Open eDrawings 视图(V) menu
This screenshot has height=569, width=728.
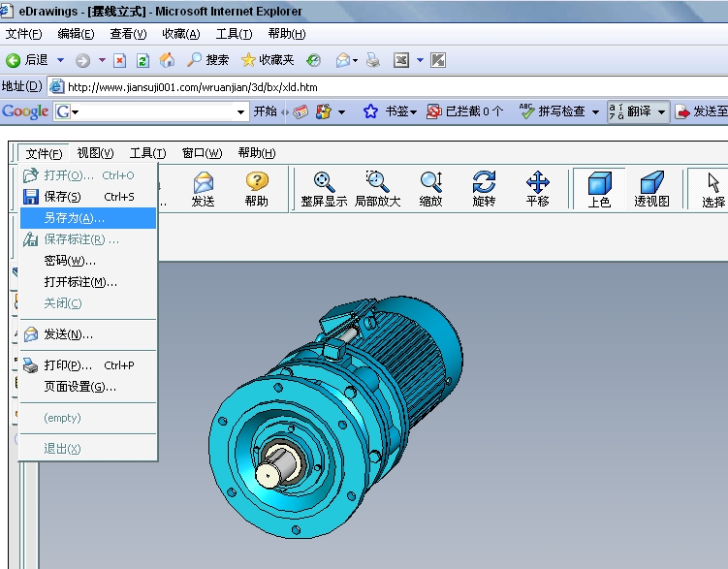pyautogui.click(x=95, y=153)
